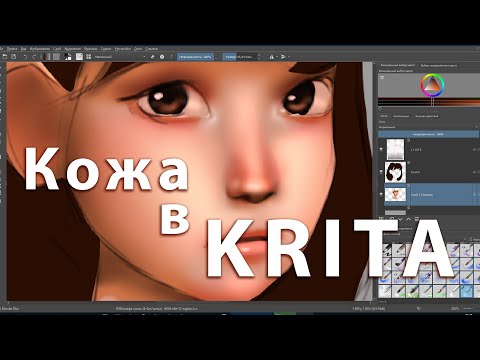Screen dimensions: 480x360
Task: Click the Blender Blur brush name in status bar
Action: point(11,309)
